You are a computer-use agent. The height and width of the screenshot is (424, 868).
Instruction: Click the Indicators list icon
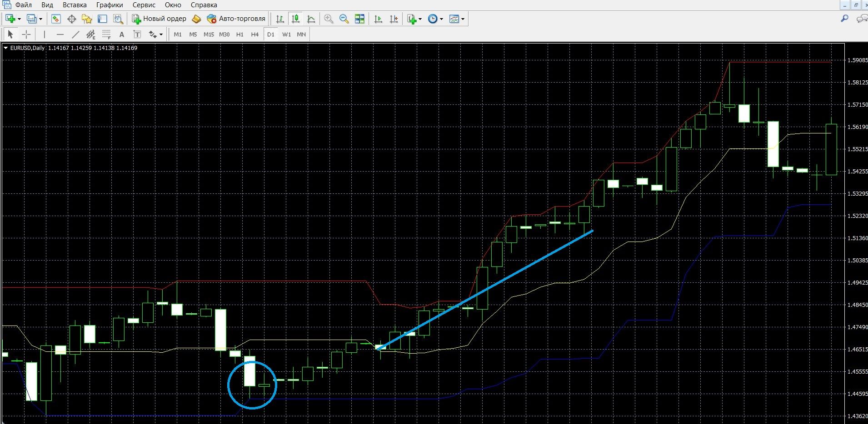(x=412, y=19)
